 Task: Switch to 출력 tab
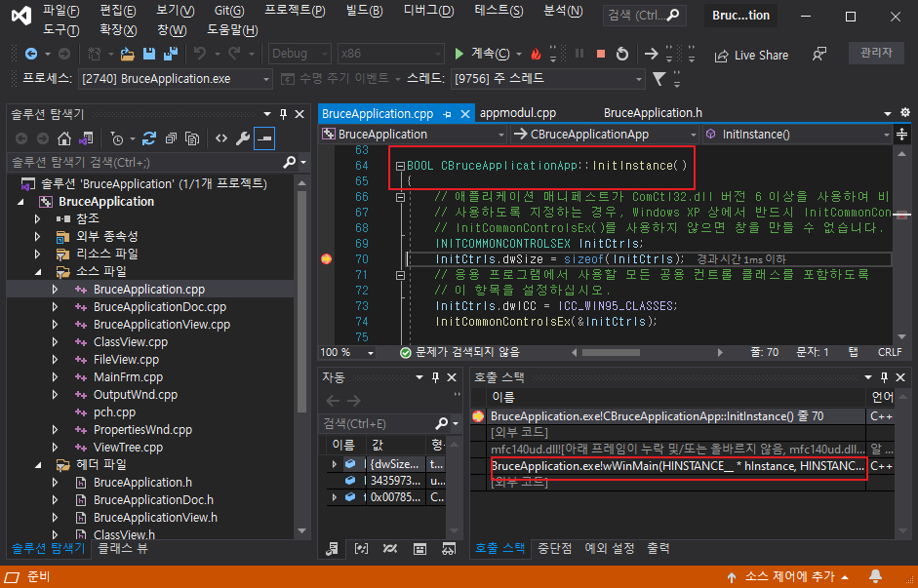pyautogui.click(x=659, y=548)
